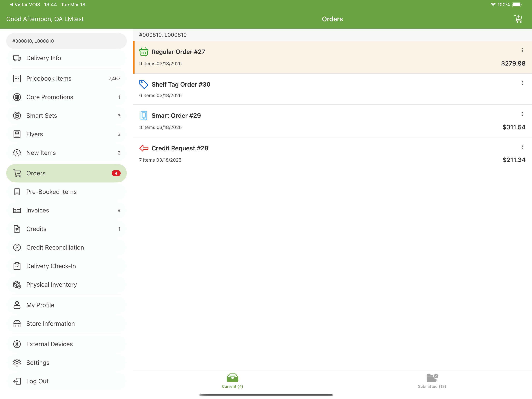Tap the green basket icon on Regular Order #27
Viewport: 532px width, 399px height.
coord(144,52)
